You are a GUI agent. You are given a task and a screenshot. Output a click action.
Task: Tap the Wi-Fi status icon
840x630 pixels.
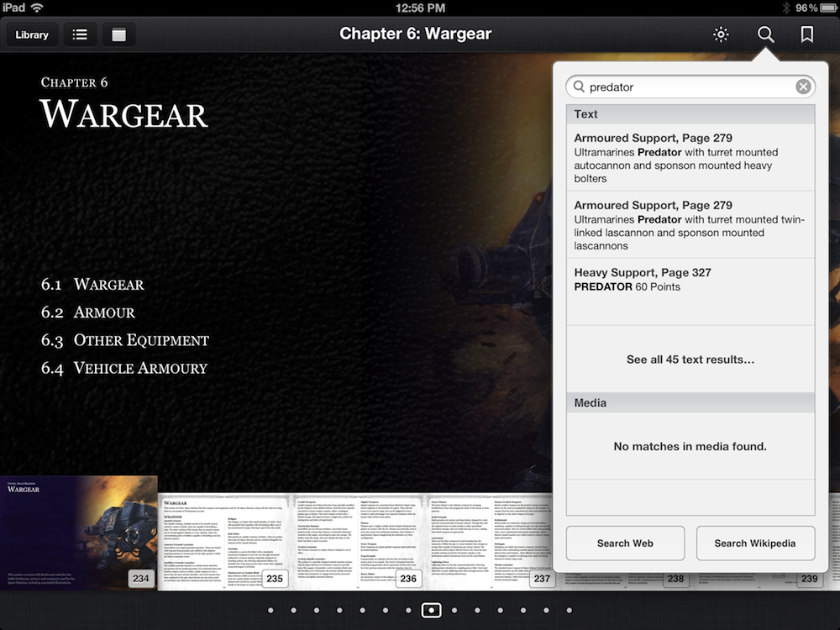pyautogui.click(x=37, y=8)
